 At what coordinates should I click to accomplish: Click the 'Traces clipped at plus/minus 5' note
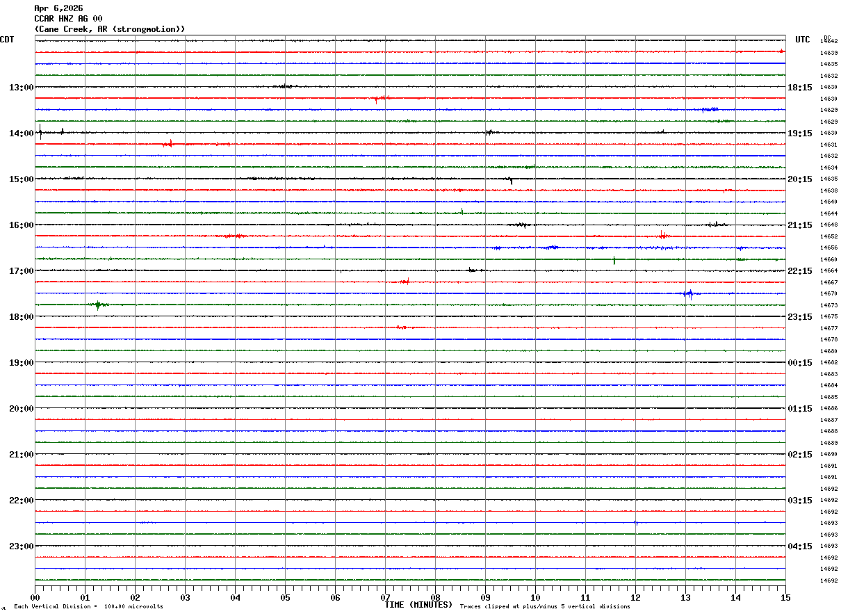coord(546,606)
